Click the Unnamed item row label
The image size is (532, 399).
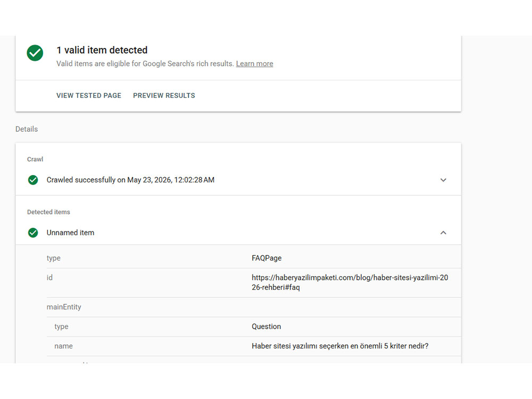tap(70, 233)
